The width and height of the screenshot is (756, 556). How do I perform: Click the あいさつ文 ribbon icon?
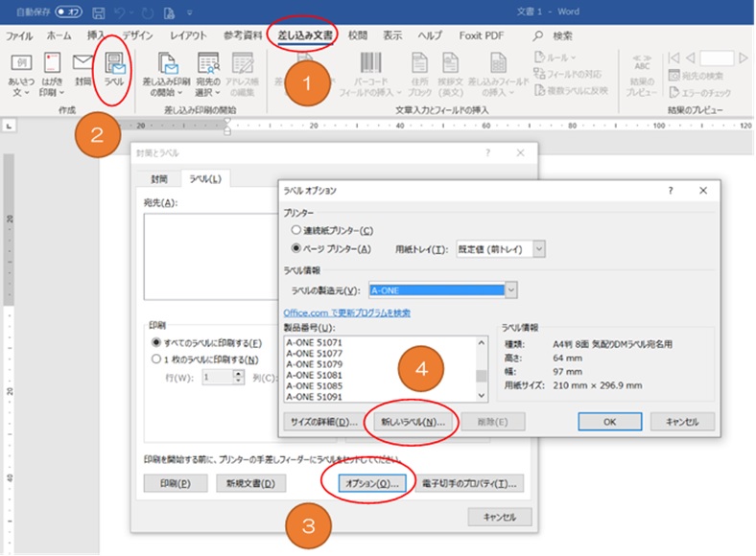click(x=20, y=71)
